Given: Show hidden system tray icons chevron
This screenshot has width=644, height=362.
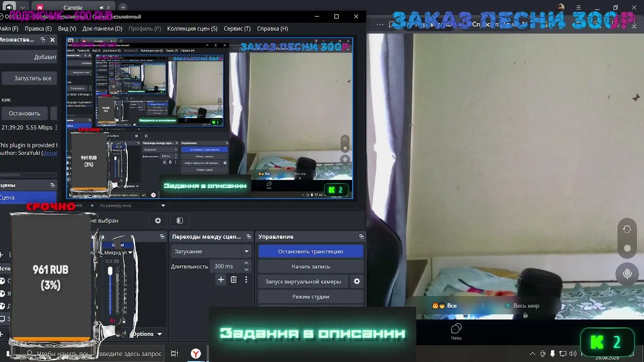Looking at the screenshot, I should click(x=533, y=353).
